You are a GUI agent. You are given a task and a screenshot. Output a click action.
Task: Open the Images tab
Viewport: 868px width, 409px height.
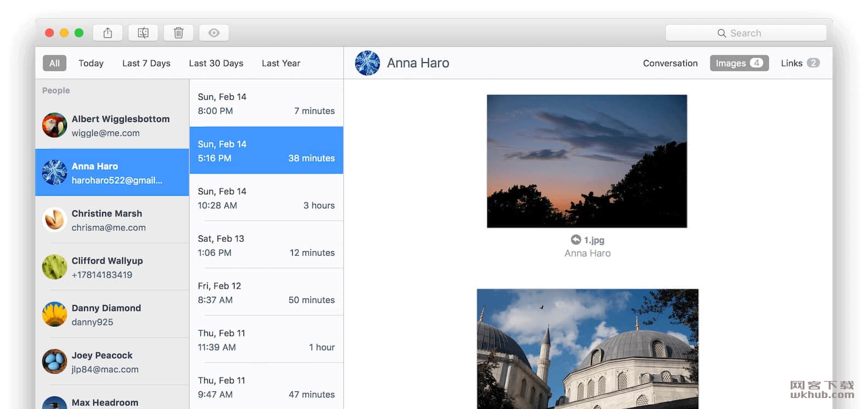(739, 63)
